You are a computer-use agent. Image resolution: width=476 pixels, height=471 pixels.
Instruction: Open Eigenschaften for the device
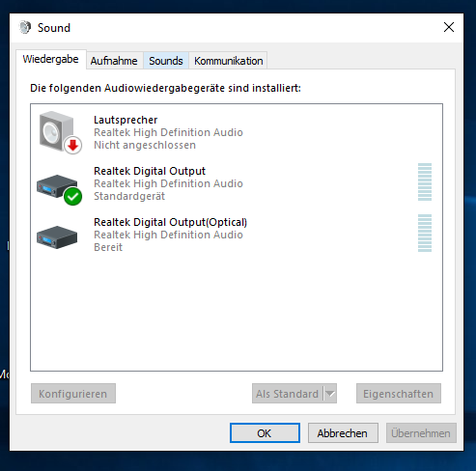pos(399,394)
